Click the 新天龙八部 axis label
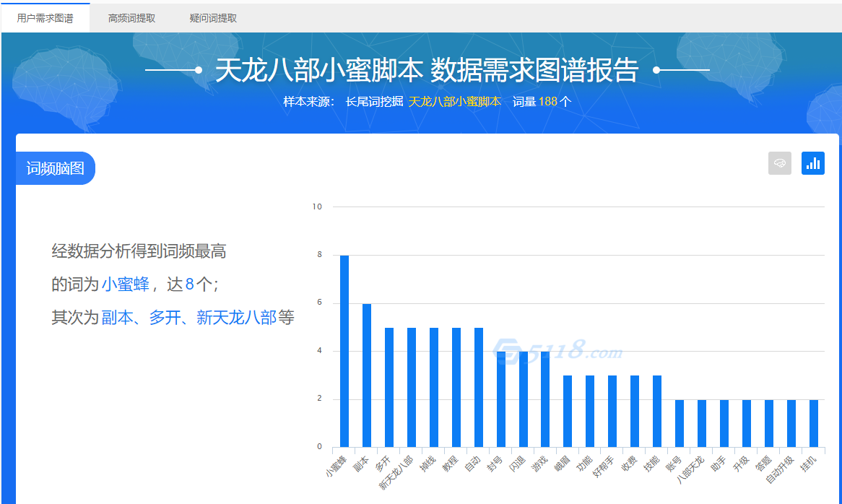 click(397, 472)
